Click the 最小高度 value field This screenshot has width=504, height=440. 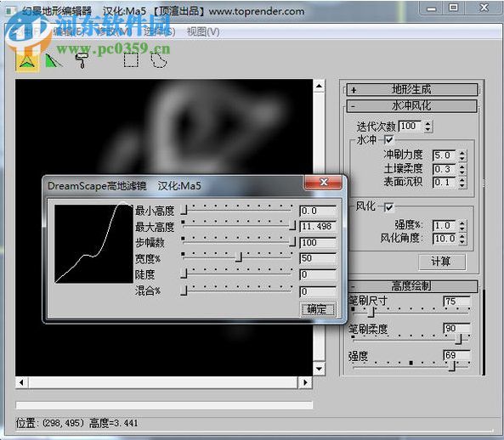(x=318, y=211)
